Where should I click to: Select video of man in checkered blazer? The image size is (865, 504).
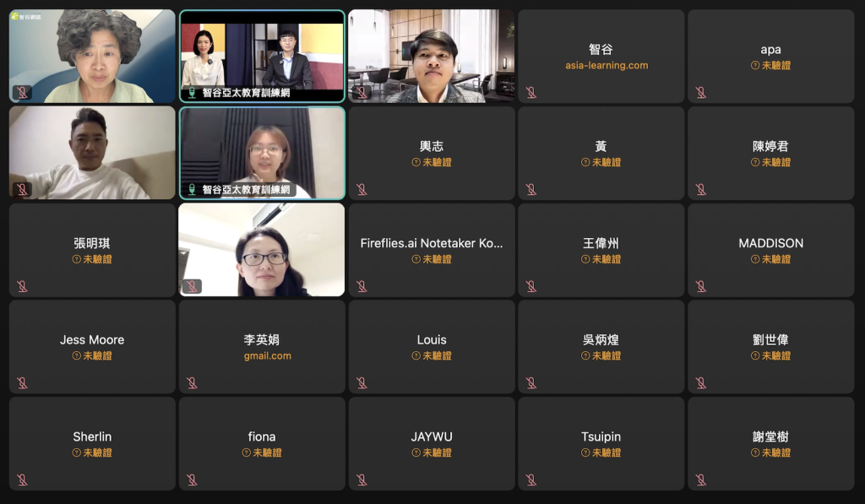tap(432, 57)
